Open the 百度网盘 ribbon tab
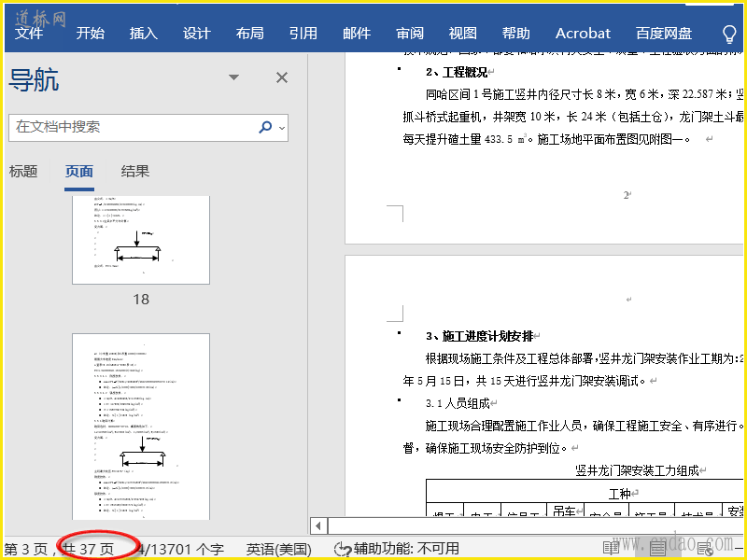This screenshot has width=747, height=560. (x=664, y=33)
